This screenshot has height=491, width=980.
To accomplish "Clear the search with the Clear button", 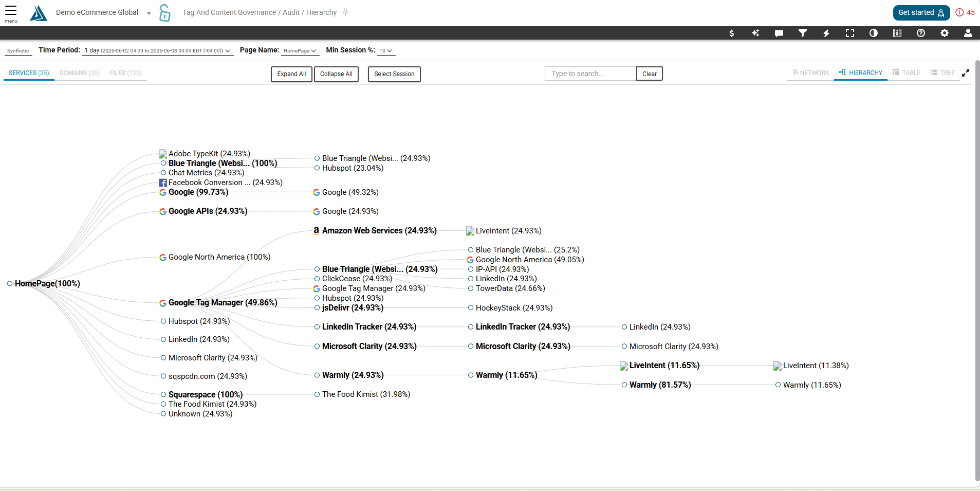I will (x=650, y=74).
